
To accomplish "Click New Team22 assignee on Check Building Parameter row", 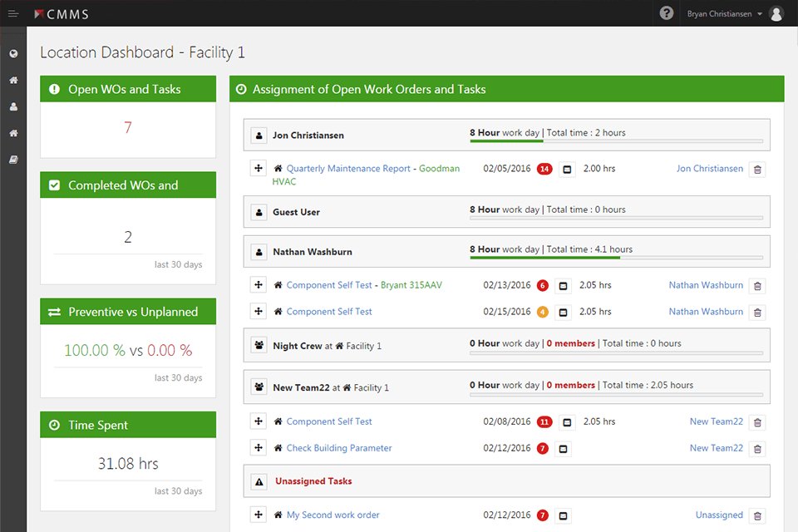I will (x=716, y=448).
